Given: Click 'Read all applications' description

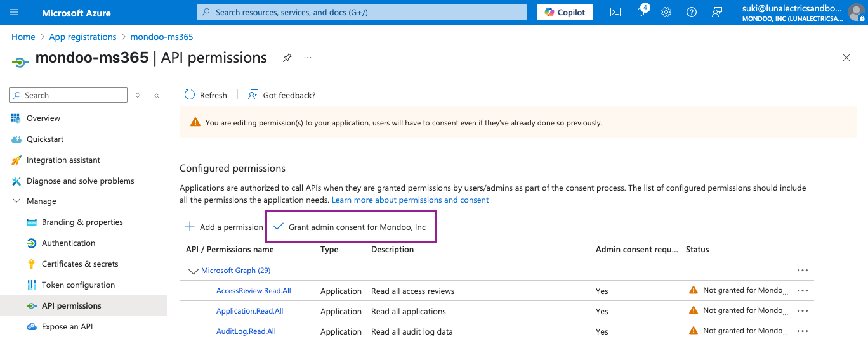Looking at the screenshot, I should [409, 311].
